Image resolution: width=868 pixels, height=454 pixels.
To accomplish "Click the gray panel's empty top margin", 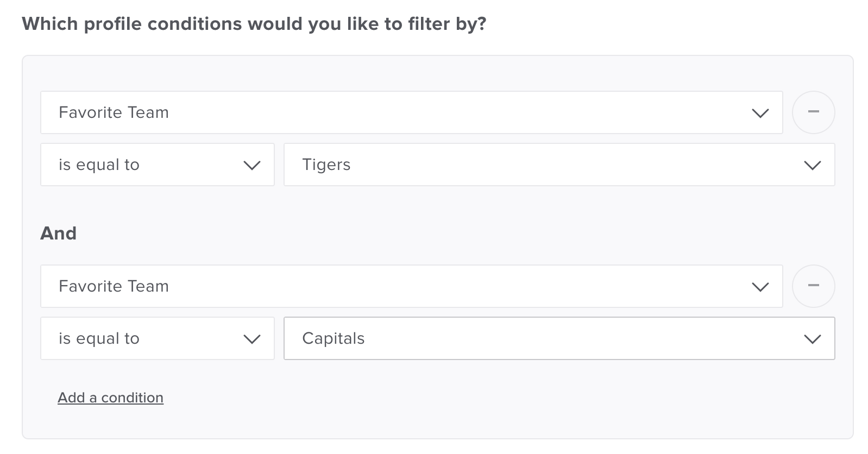I will click(x=435, y=73).
